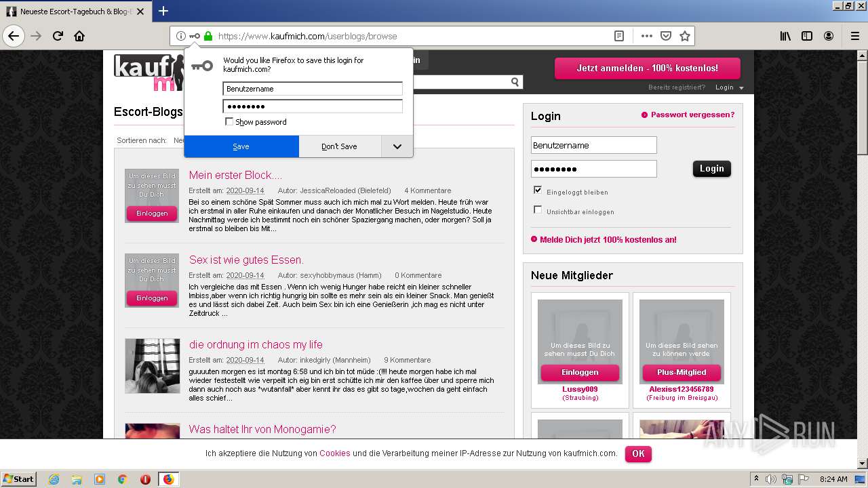Click the saved-login key icon in address bar

[195, 36]
